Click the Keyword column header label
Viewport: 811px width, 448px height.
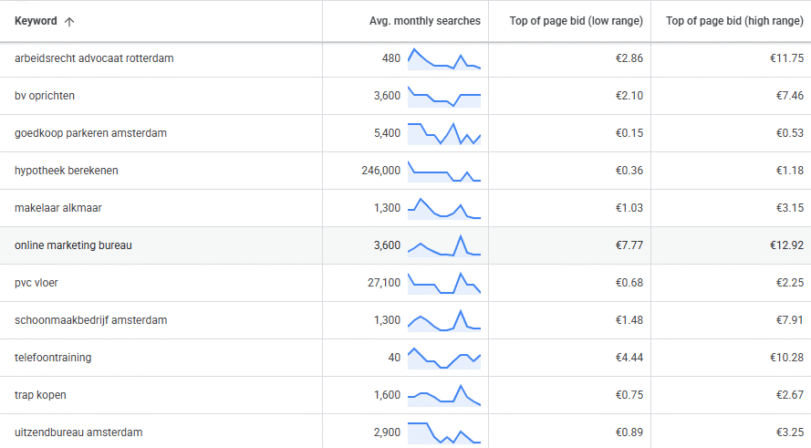(x=35, y=21)
